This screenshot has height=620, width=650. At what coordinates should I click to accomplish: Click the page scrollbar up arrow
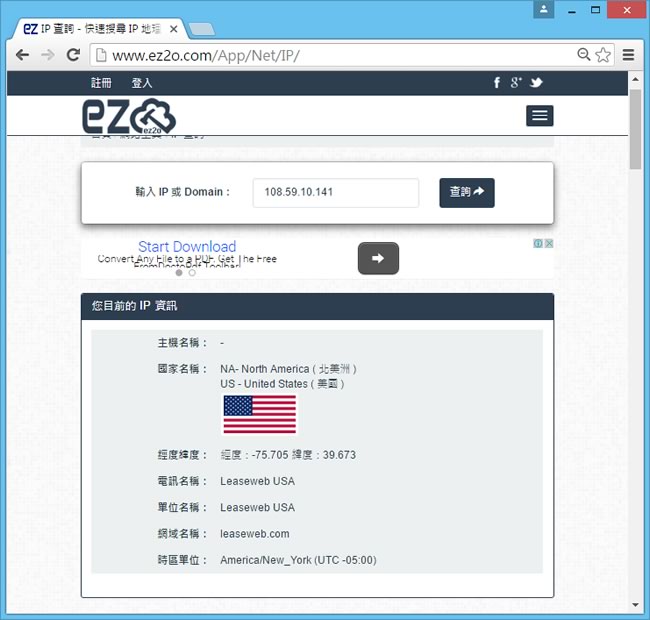click(635, 79)
